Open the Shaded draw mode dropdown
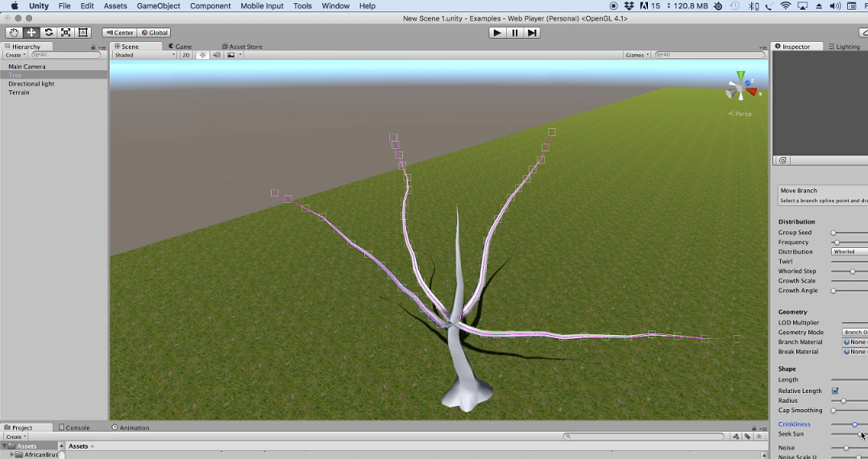The image size is (868, 459). click(x=144, y=55)
